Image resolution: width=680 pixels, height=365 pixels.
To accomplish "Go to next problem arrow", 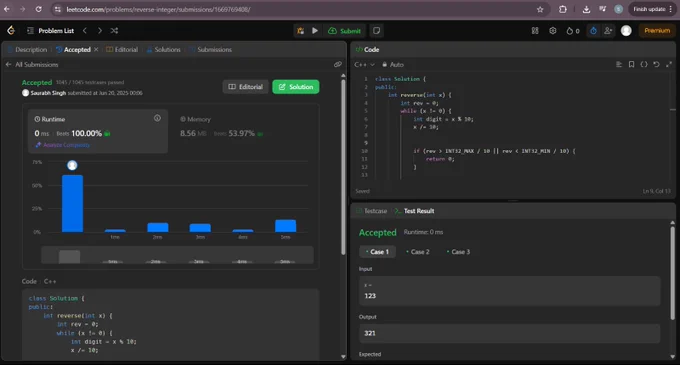I will point(100,31).
